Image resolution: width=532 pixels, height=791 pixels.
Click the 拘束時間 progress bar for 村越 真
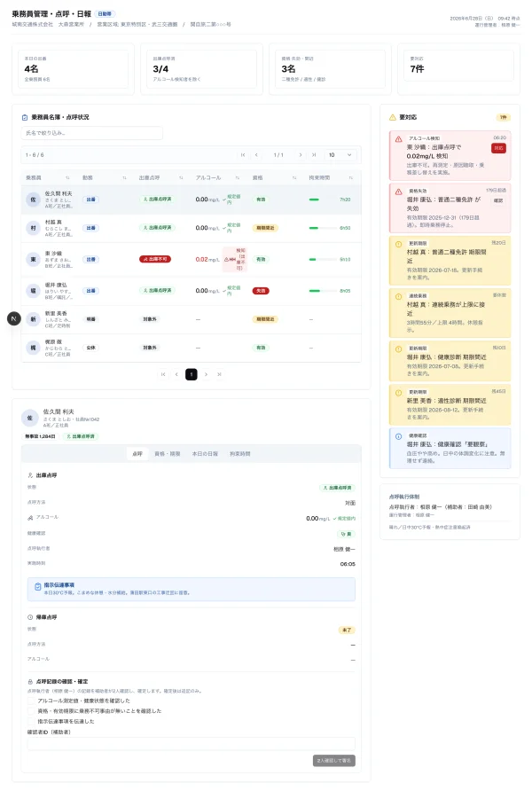[322, 228]
